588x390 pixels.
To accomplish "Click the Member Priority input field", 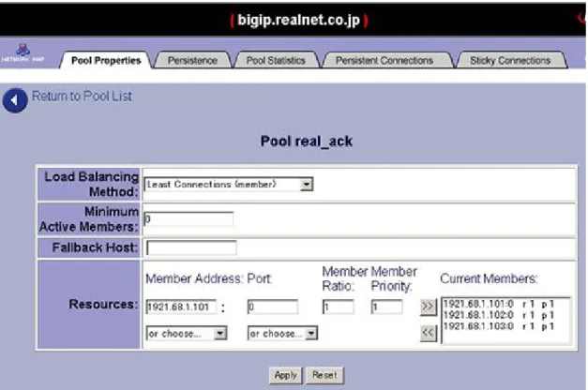I will tap(386, 307).
